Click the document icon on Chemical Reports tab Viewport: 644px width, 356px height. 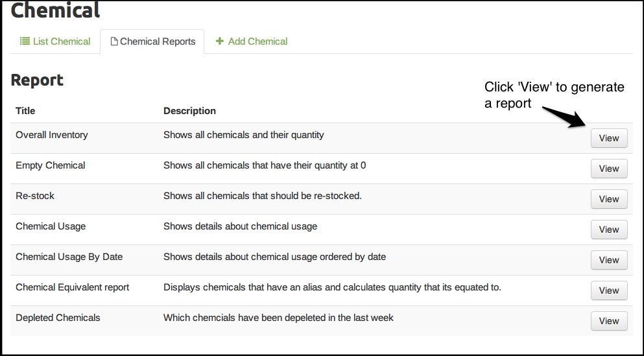click(114, 42)
